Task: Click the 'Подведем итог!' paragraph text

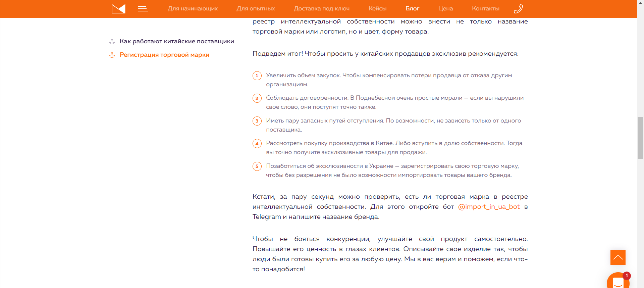Action: coord(385,54)
